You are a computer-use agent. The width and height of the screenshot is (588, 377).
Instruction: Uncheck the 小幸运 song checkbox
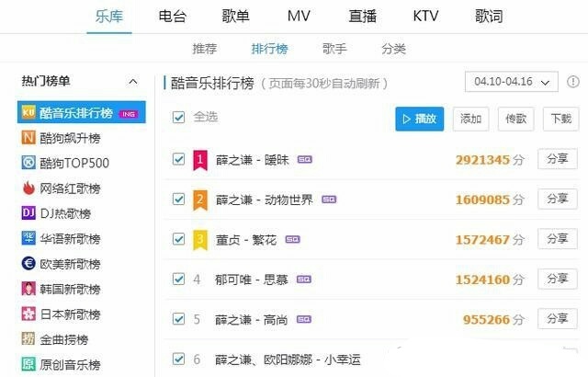[178, 359]
